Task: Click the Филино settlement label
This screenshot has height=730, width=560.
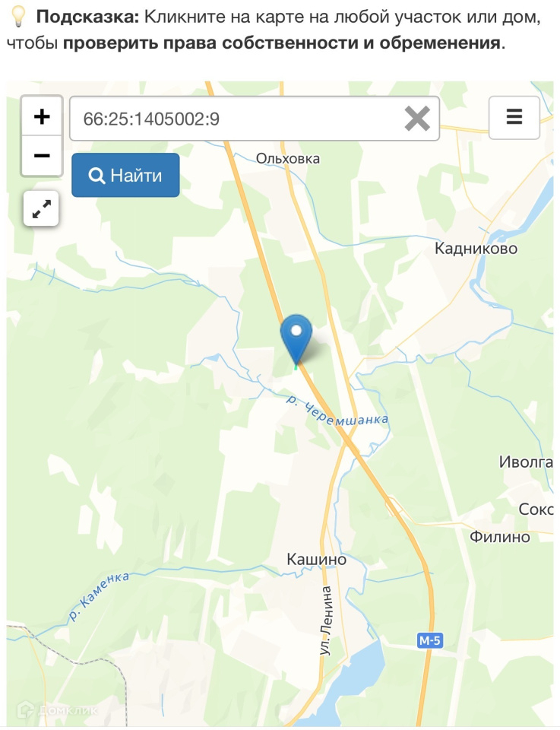Action: pyautogui.click(x=499, y=537)
